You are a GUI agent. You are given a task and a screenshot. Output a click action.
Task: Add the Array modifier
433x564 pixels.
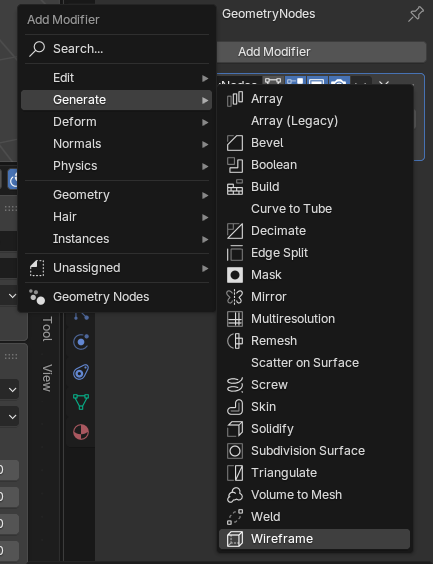[x=314, y=99]
